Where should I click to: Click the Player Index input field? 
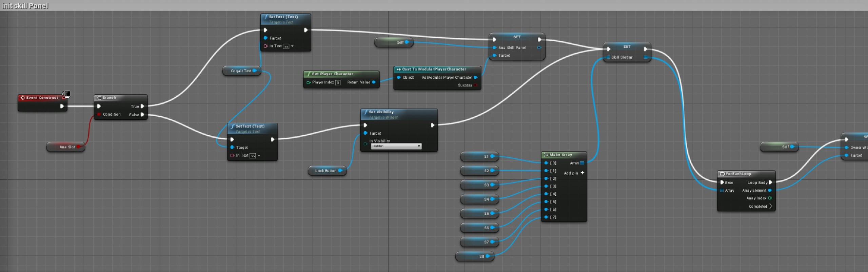click(x=338, y=82)
